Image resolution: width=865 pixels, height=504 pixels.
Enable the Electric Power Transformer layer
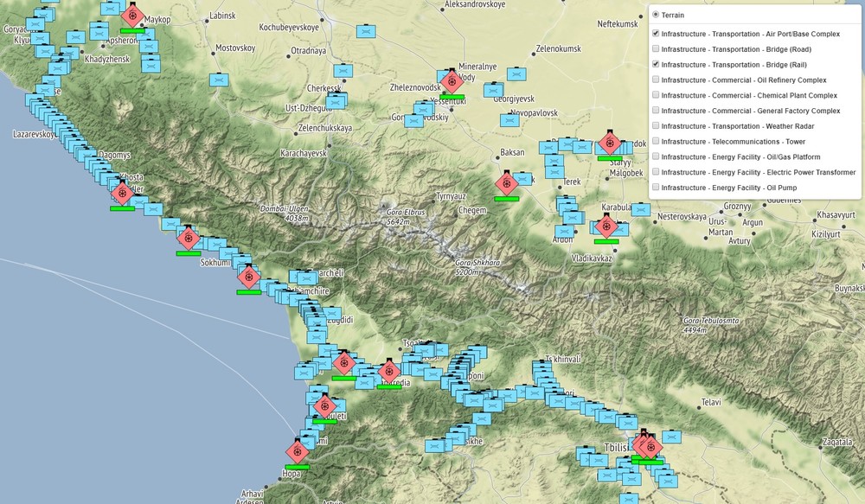656,172
